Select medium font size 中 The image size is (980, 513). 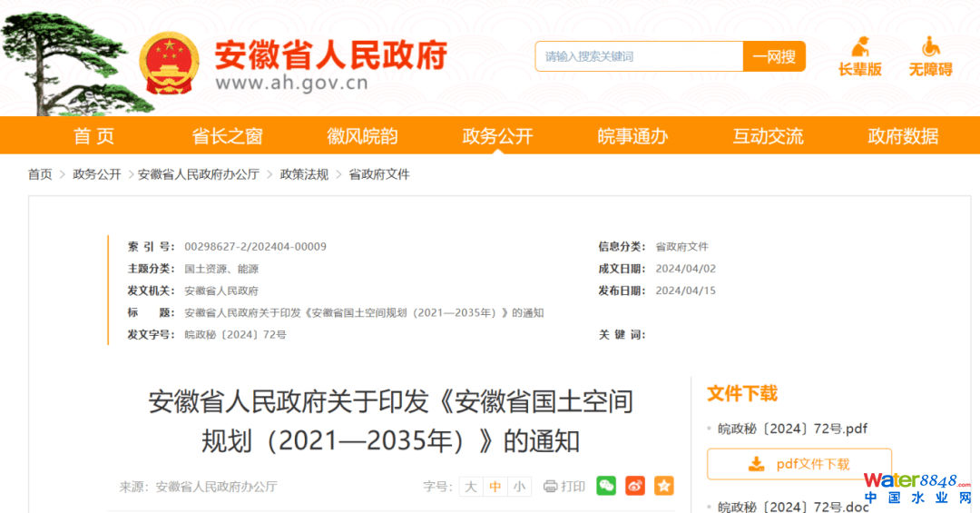(x=495, y=487)
